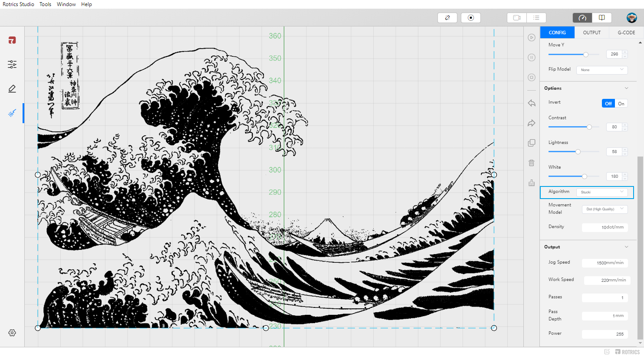Open the basic control sliders panel in the sidebar
This screenshot has height=356, width=644.
[12, 65]
